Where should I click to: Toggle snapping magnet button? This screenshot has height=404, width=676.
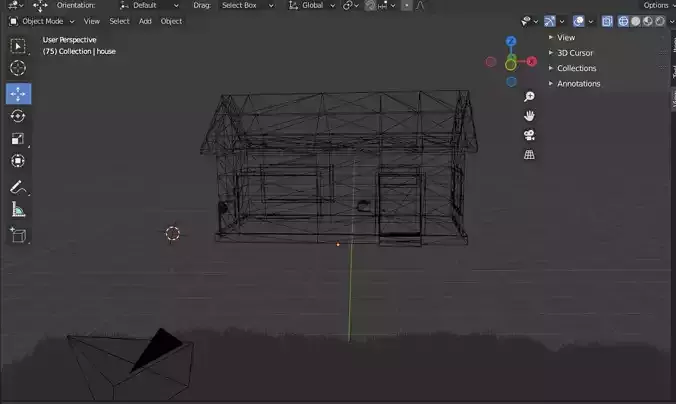pos(370,6)
